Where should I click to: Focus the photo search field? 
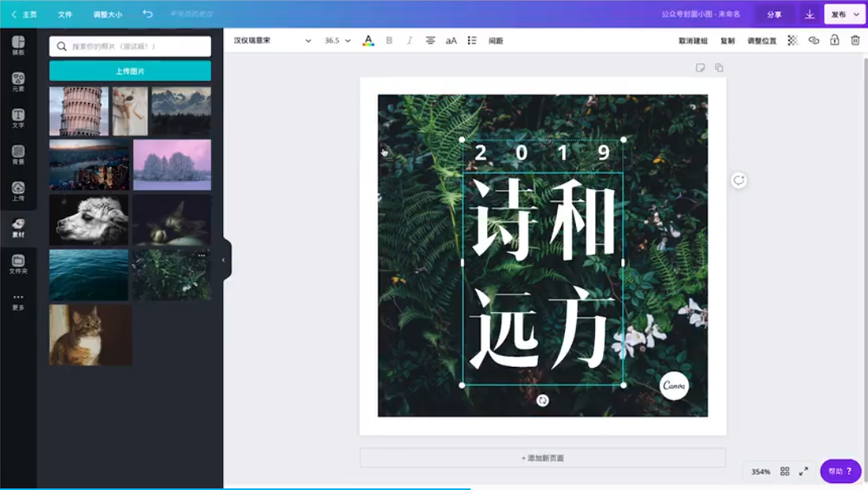pyautogui.click(x=130, y=46)
